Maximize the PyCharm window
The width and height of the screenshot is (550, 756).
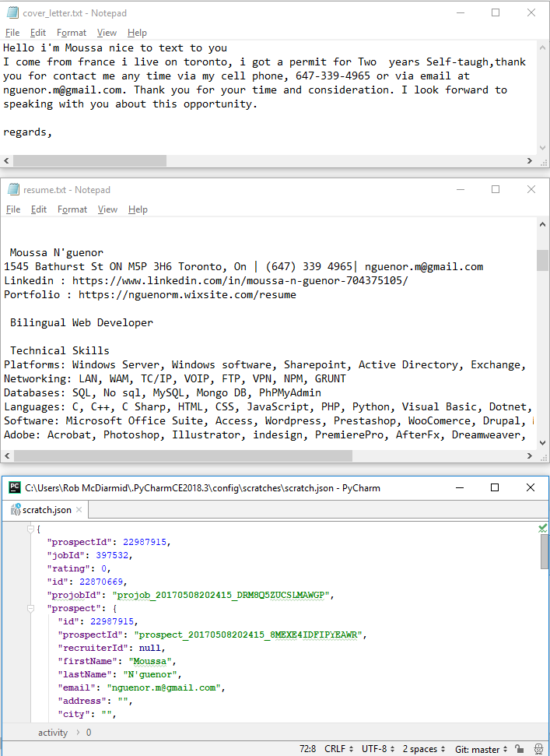(x=495, y=487)
